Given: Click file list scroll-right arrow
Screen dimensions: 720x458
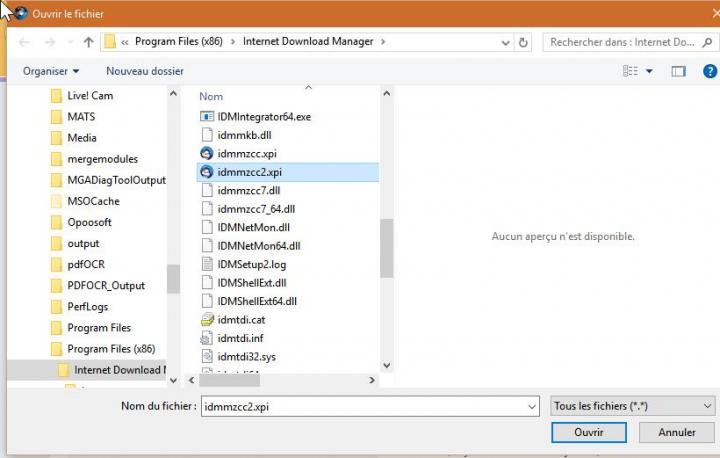Looking at the screenshot, I should (x=372, y=380).
